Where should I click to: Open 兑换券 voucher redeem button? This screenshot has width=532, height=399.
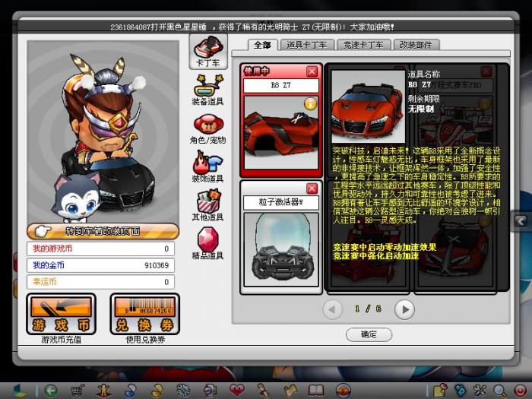point(145,314)
